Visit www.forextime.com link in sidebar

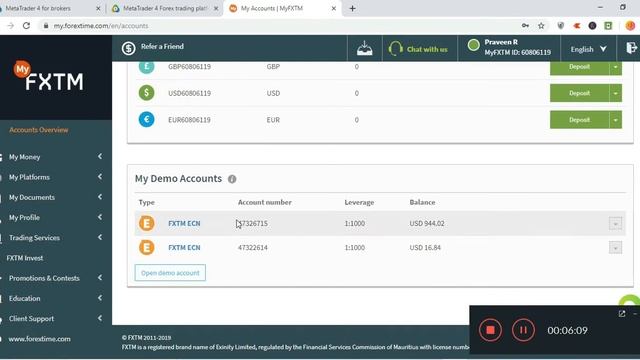(40, 339)
